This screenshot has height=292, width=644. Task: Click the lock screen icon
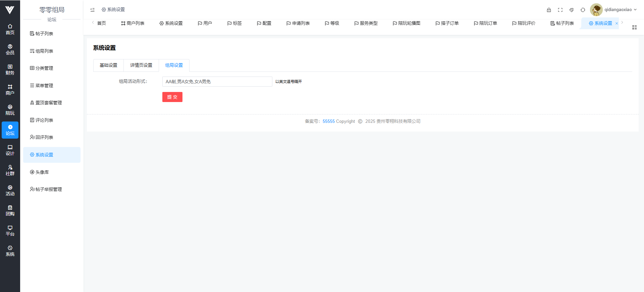coord(549,10)
